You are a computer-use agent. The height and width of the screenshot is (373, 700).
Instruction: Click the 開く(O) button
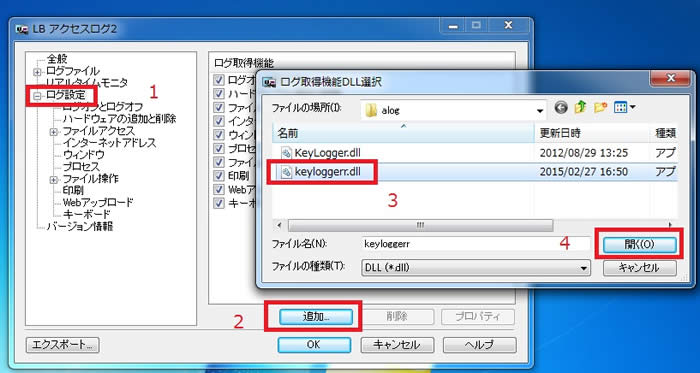point(640,244)
